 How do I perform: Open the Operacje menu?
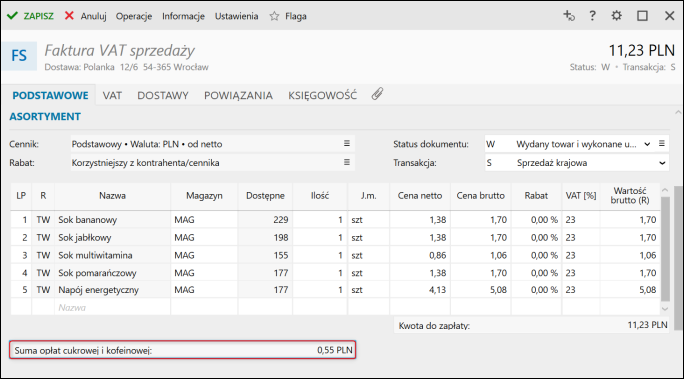click(134, 16)
